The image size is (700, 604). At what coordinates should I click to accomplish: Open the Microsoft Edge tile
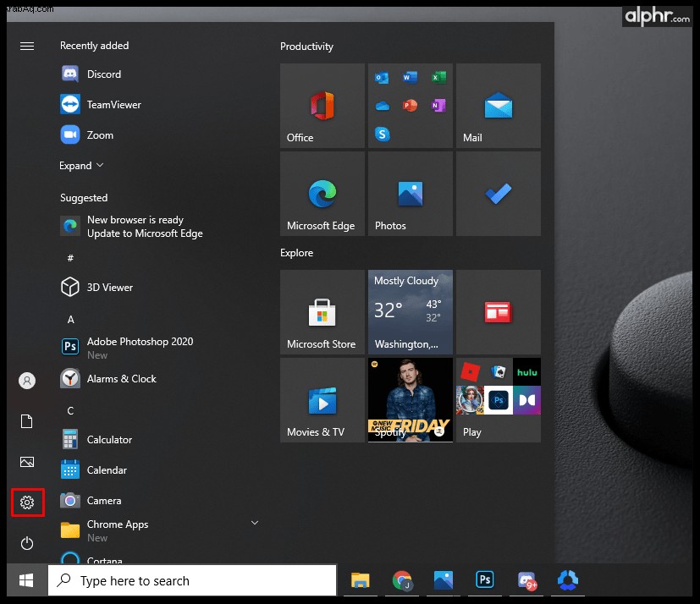(322, 194)
